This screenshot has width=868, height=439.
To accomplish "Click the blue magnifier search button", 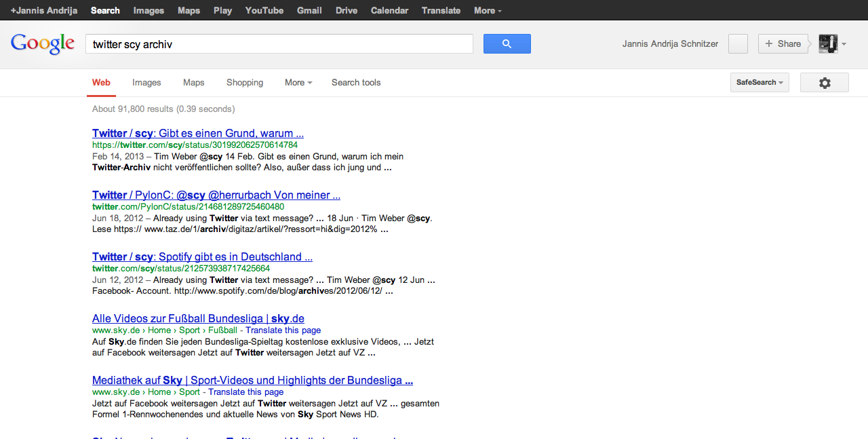I will pos(507,43).
